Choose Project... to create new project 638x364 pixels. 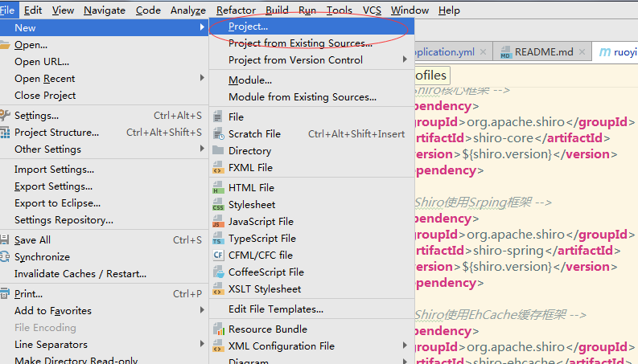pyautogui.click(x=311, y=27)
